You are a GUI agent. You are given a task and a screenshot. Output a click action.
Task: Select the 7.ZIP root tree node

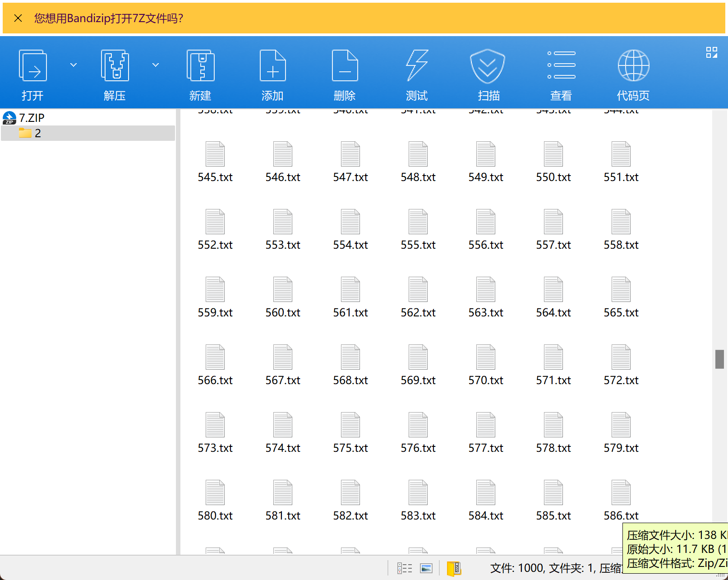pos(23,118)
